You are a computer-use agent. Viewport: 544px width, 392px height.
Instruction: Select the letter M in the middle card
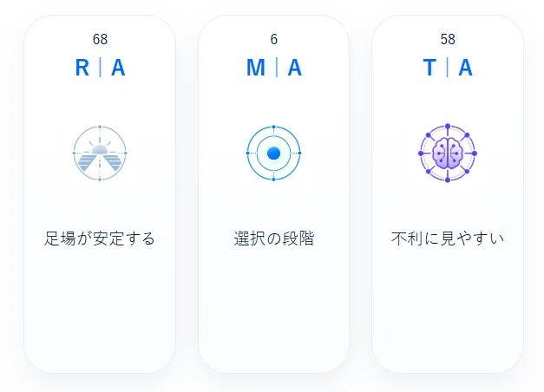coord(256,68)
